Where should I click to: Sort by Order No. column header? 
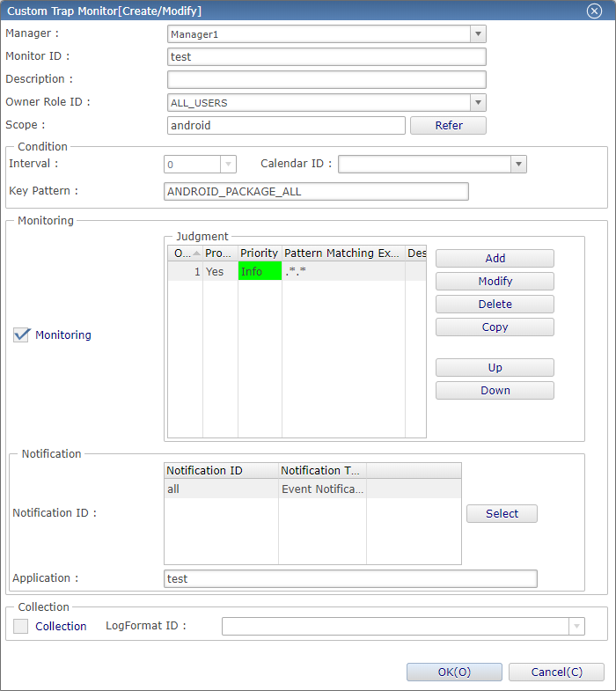click(185, 254)
